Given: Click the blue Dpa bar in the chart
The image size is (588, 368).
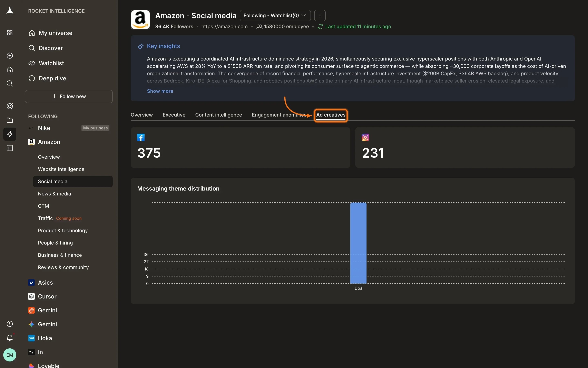Looking at the screenshot, I should 358,243.
